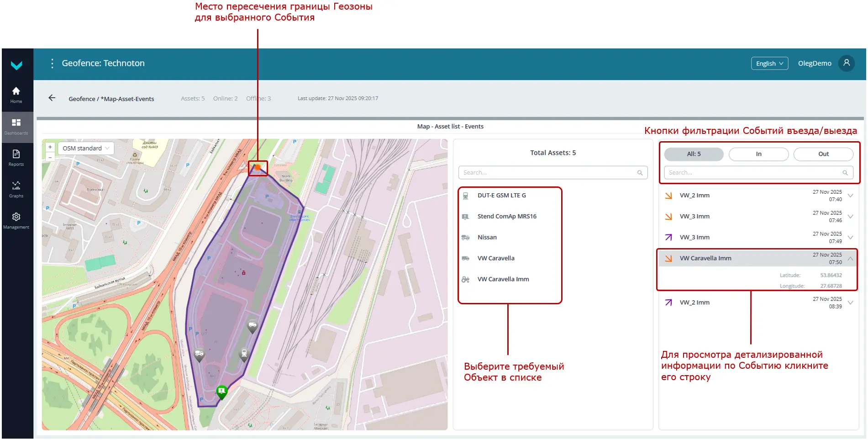Filter events by In entries
868x440 pixels.
(x=758, y=154)
